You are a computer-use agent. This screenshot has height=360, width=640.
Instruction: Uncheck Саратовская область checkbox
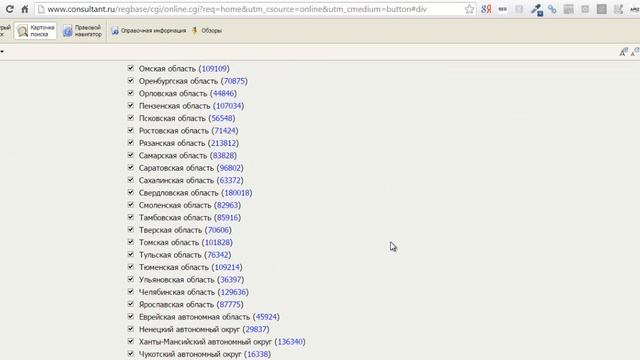click(131, 167)
